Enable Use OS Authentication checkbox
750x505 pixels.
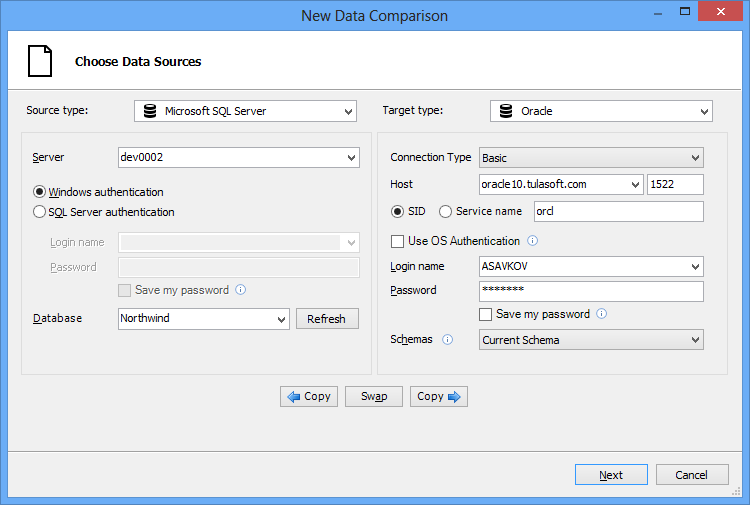(397, 241)
